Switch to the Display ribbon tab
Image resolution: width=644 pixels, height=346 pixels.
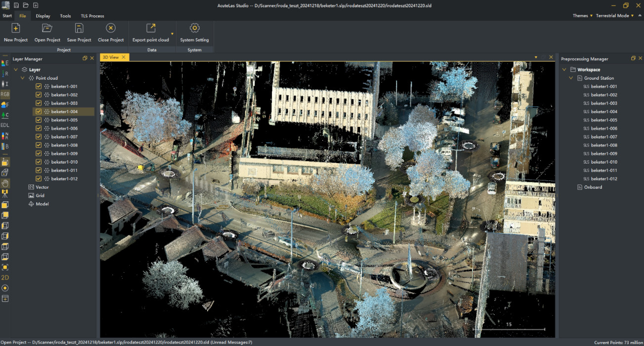pos(43,16)
